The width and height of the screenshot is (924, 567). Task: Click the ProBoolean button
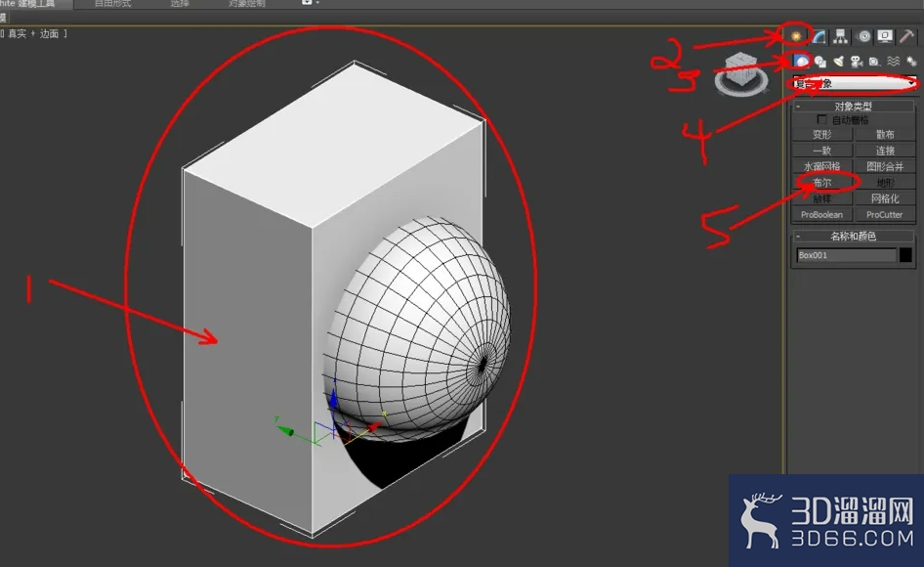[x=822, y=215]
